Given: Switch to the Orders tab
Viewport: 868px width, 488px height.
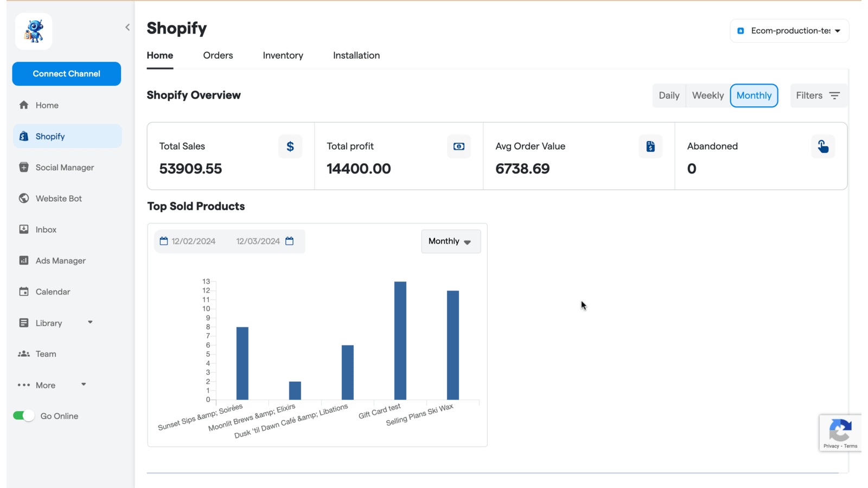Looking at the screenshot, I should point(218,55).
